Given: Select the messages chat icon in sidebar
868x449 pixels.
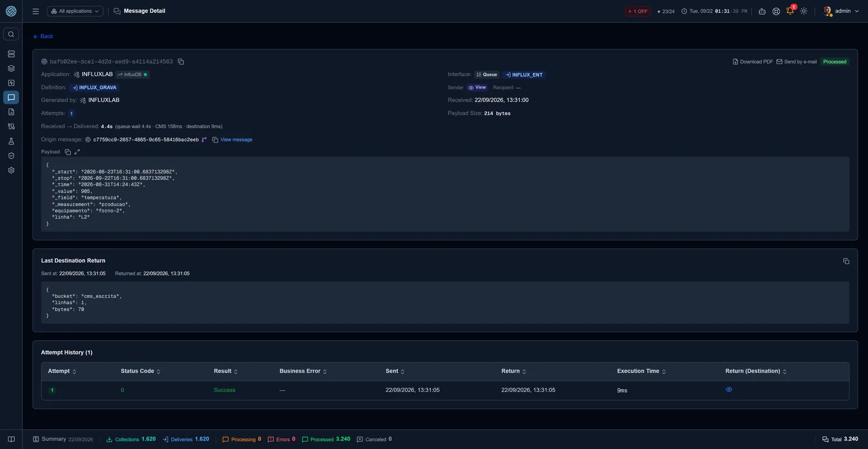Looking at the screenshot, I should [11, 98].
